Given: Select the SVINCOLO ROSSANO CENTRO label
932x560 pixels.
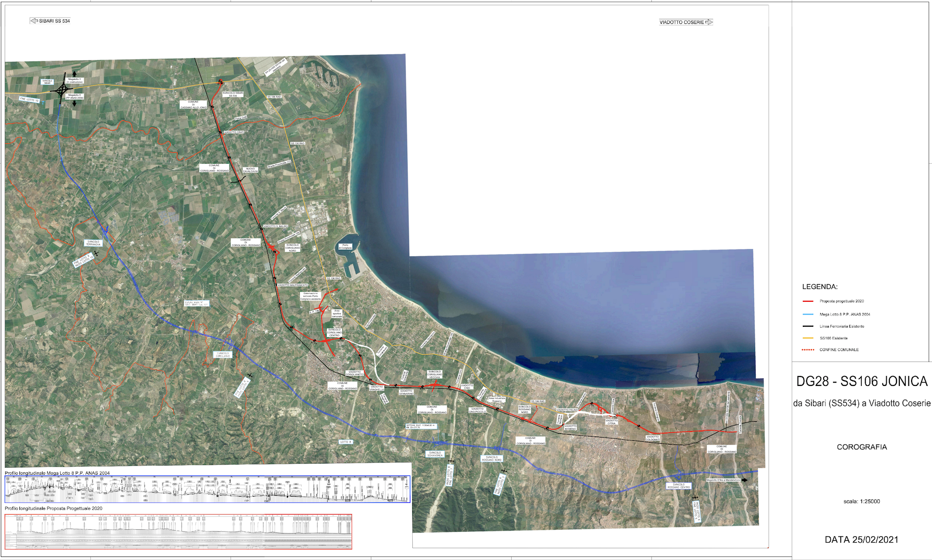Looking at the screenshot, I should tap(679, 486).
